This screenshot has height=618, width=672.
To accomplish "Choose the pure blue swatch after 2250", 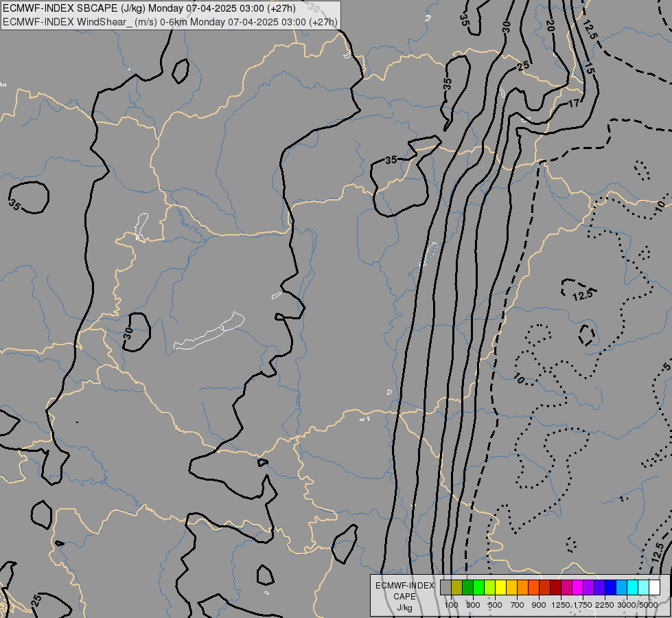I will (x=610, y=588).
